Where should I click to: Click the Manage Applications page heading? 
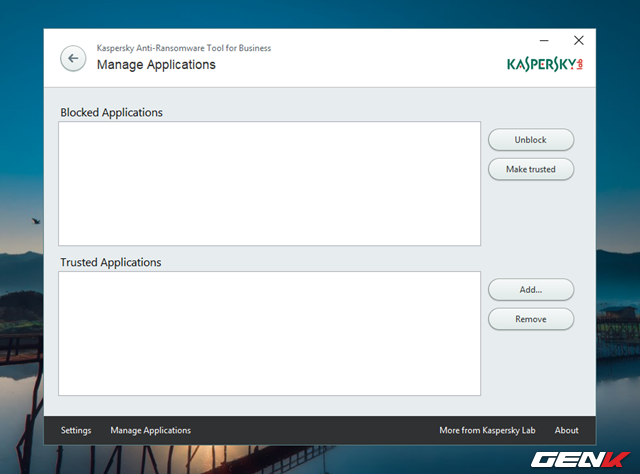coord(156,65)
